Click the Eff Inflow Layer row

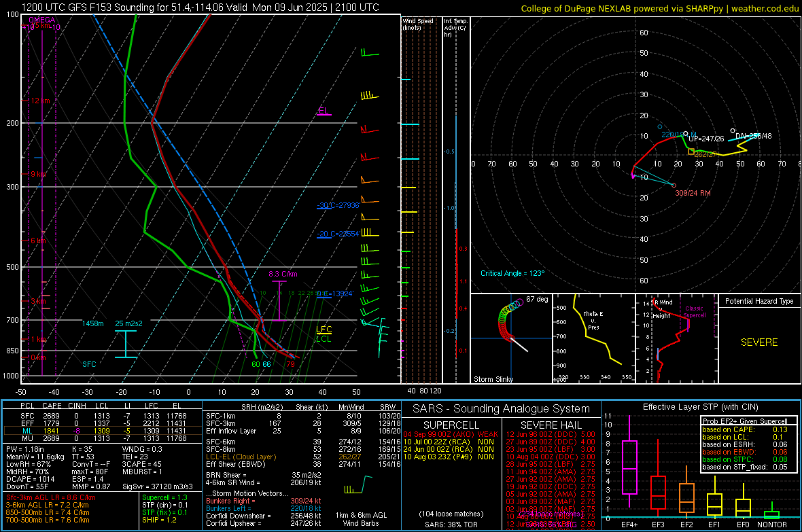point(303,431)
